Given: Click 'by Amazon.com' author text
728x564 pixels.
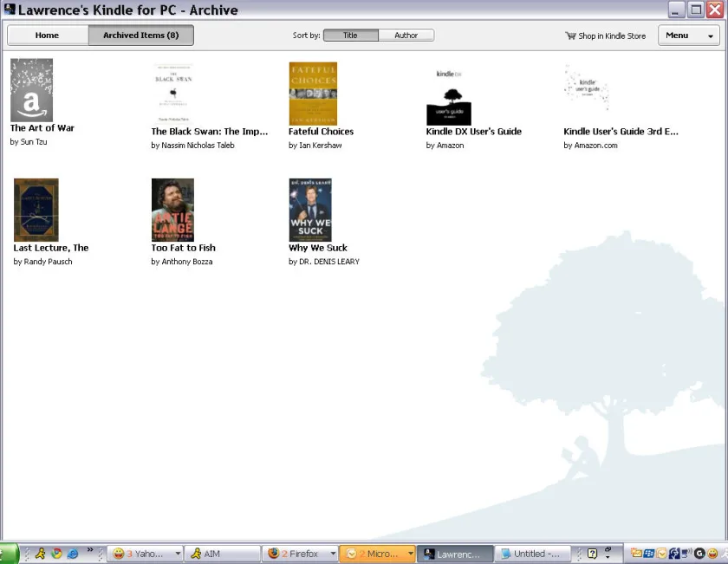Looking at the screenshot, I should point(590,146).
